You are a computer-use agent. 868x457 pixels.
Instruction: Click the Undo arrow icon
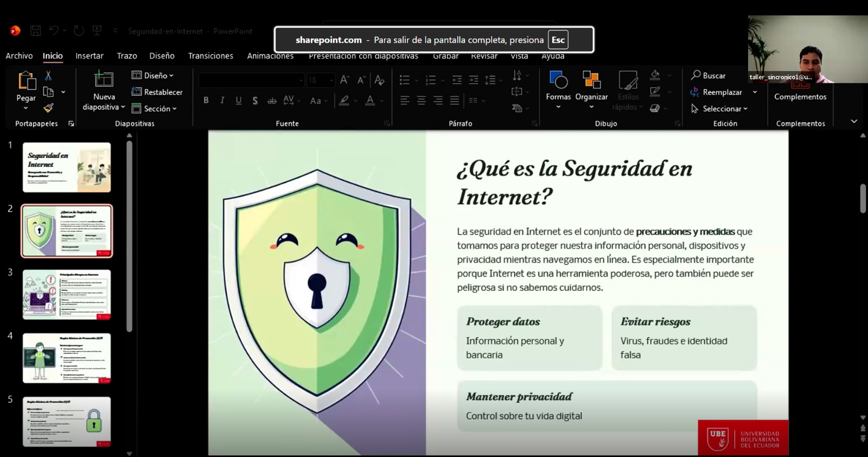pyautogui.click(x=54, y=31)
